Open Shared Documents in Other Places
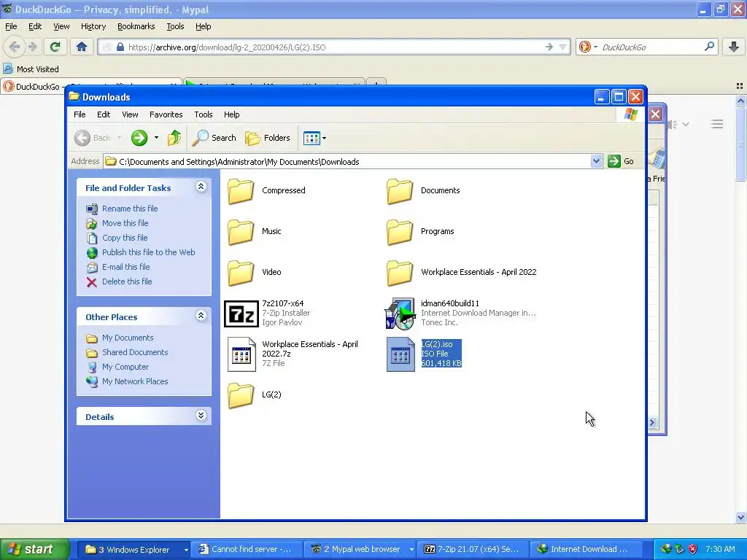 [x=135, y=352]
